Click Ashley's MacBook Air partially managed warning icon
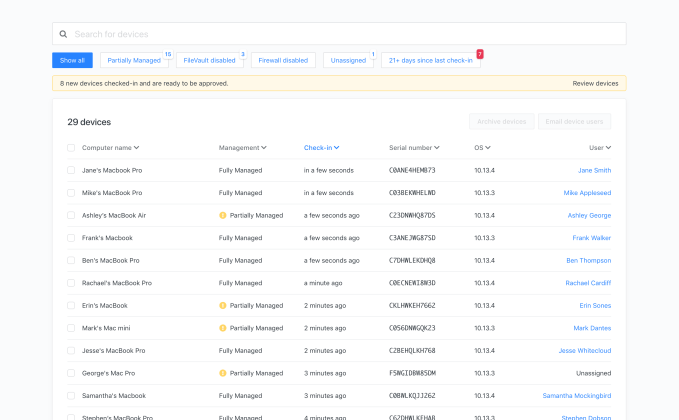Viewport: 679px width, 420px height. pos(223,215)
